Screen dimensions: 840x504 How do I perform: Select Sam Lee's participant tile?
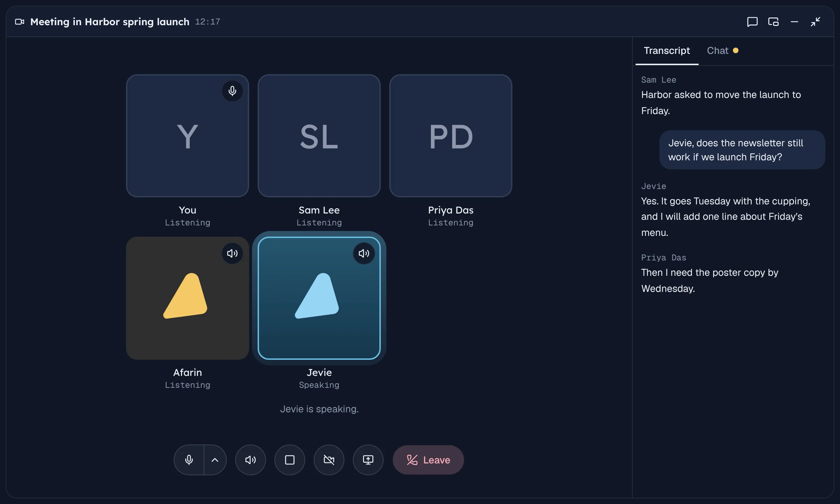(319, 136)
